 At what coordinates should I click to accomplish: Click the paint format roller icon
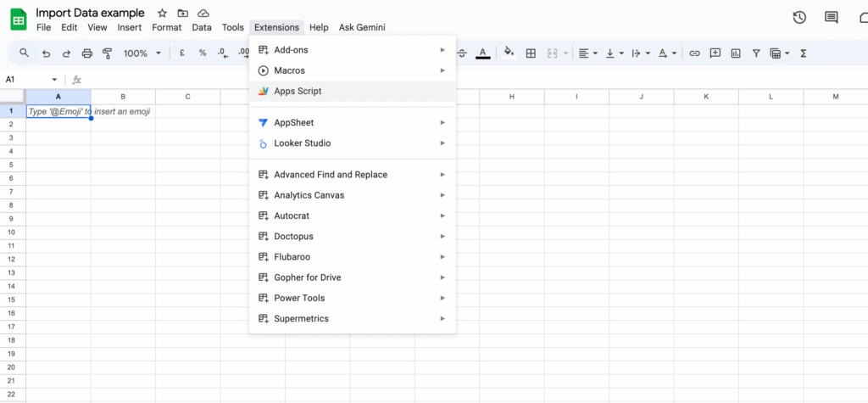[107, 53]
